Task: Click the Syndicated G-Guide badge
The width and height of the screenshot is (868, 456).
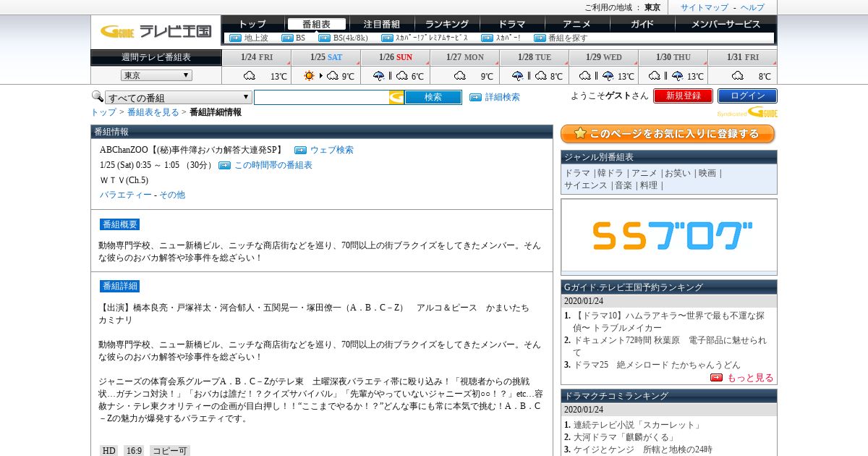Action: 747,112
